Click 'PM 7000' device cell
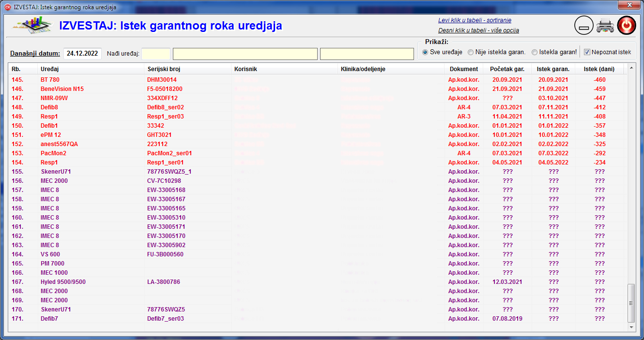This screenshot has width=644, height=340. click(x=52, y=264)
